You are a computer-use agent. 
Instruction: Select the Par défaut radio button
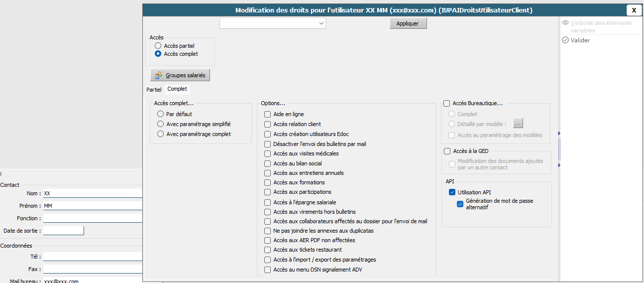(160, 114)
